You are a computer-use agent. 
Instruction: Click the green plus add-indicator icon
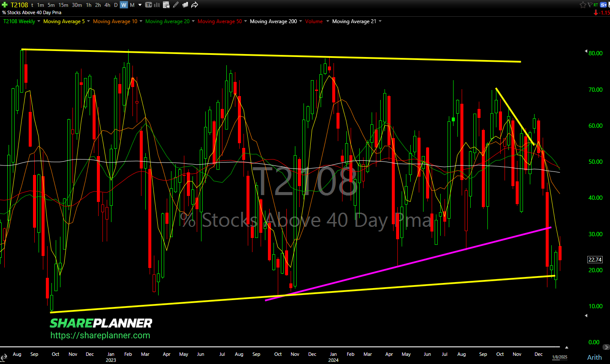[x=5, y=5]
